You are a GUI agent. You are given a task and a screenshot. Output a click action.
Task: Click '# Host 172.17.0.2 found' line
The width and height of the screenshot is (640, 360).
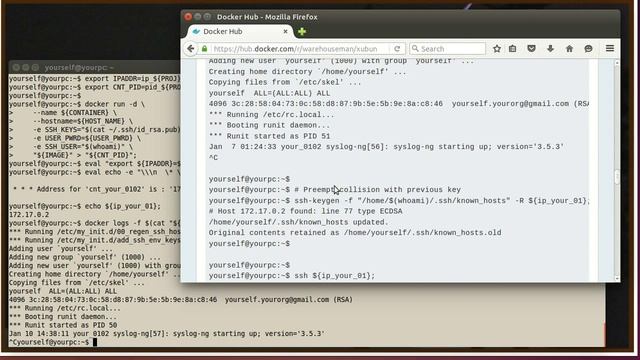(305, 211)
